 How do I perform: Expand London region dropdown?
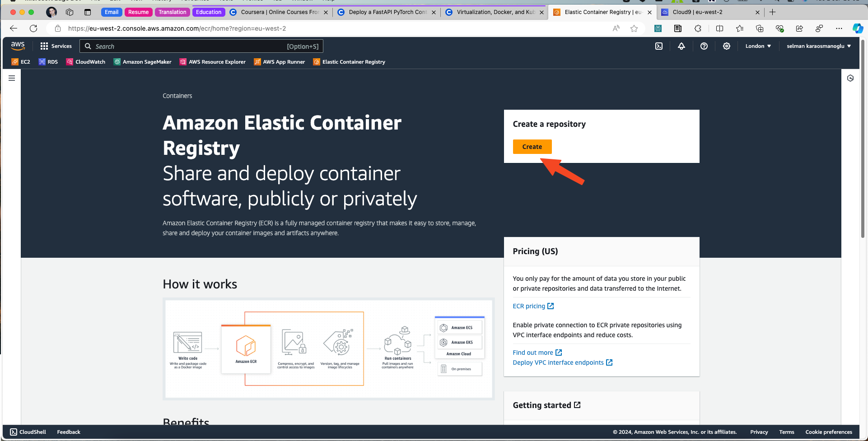tap(758, 46)
